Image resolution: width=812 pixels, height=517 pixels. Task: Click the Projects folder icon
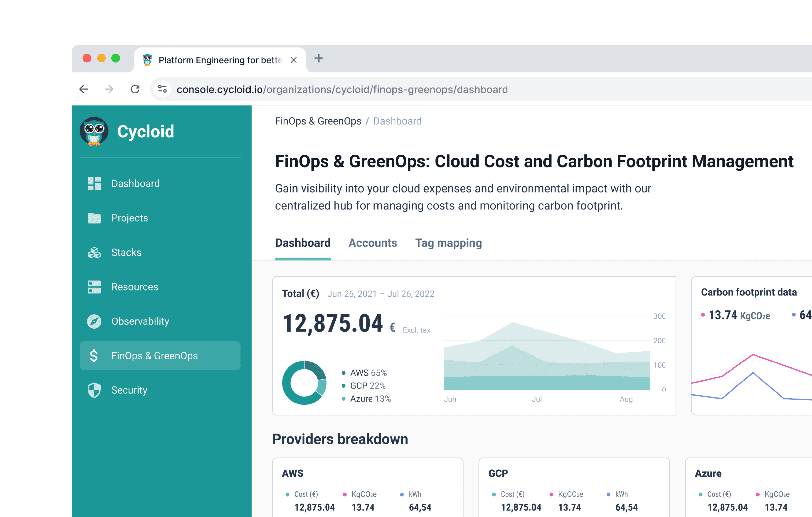tap(94, 218)
